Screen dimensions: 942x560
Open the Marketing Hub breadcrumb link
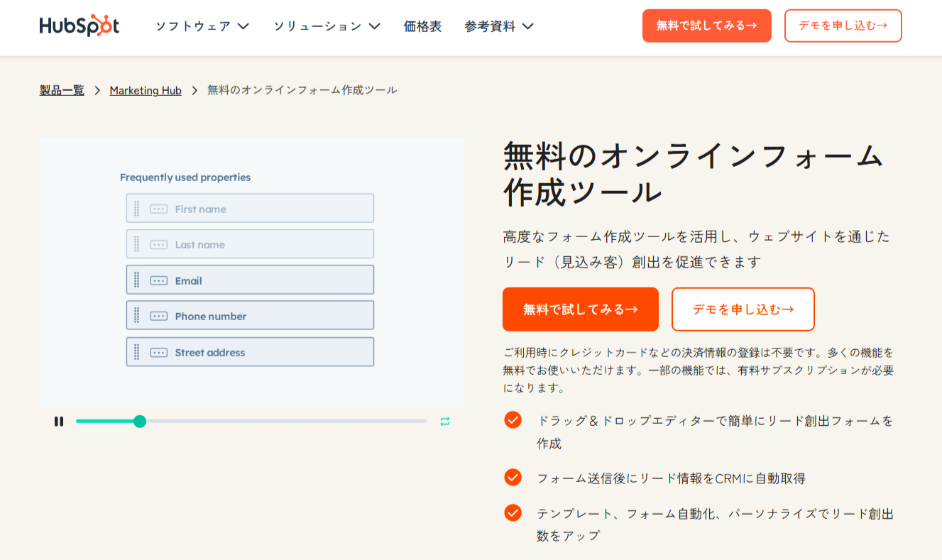point(145,90)
